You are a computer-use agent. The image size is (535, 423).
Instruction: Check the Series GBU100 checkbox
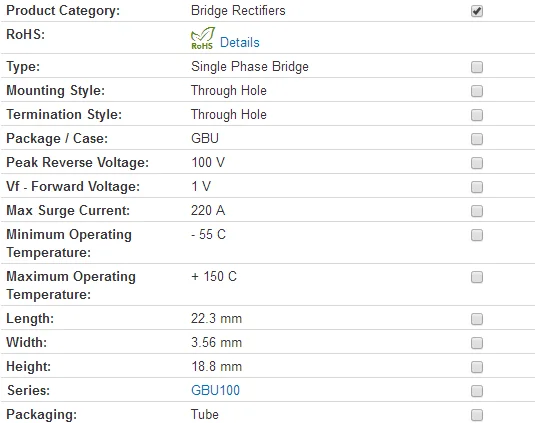coord(477,391)
